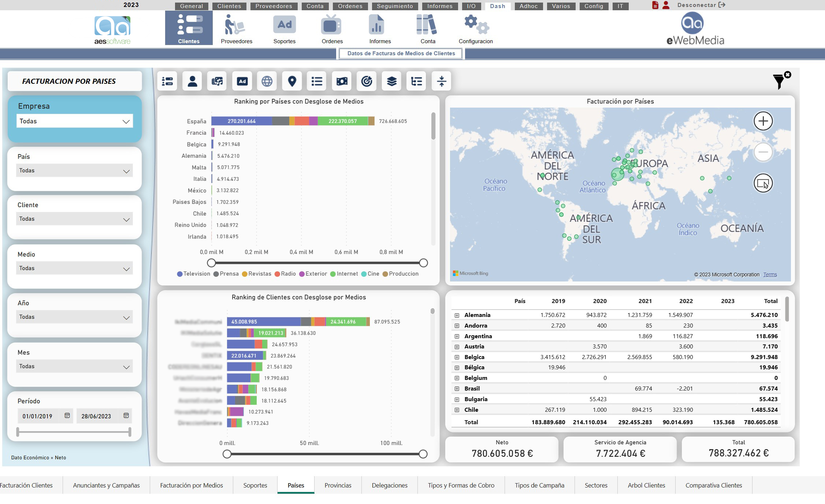Click the stacked layers toolbar icon

391,81
